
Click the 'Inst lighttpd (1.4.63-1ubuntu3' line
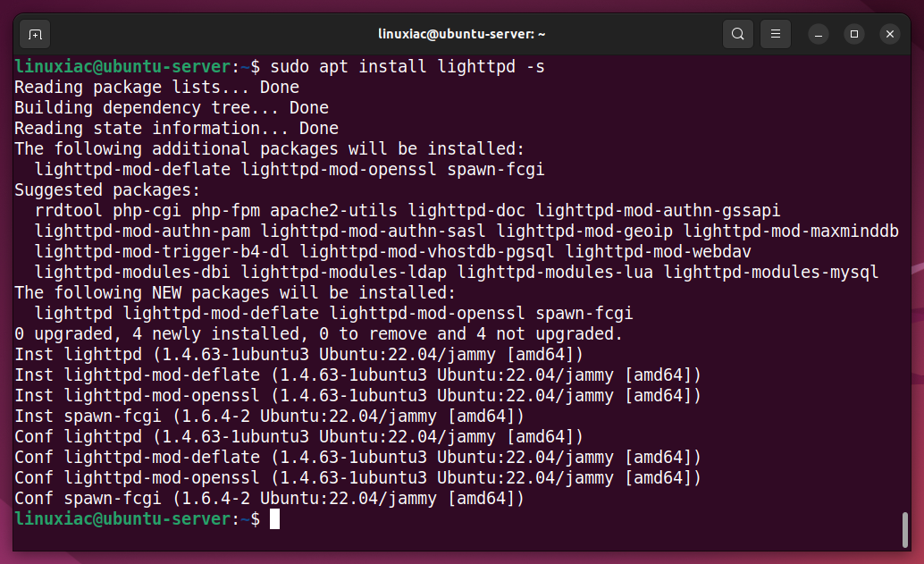(298, 355)
